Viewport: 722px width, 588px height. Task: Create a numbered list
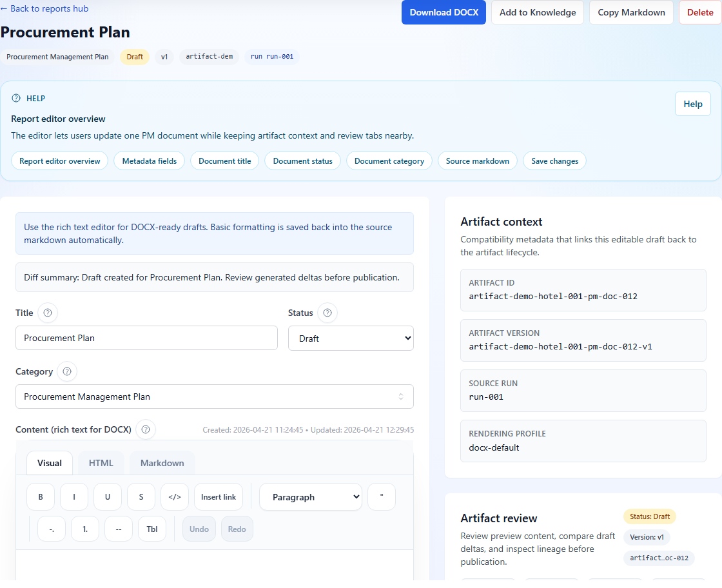84,529
